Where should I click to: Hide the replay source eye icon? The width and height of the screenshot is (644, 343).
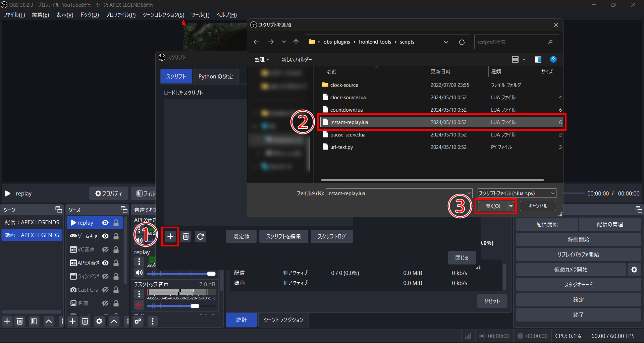[105, 223]
